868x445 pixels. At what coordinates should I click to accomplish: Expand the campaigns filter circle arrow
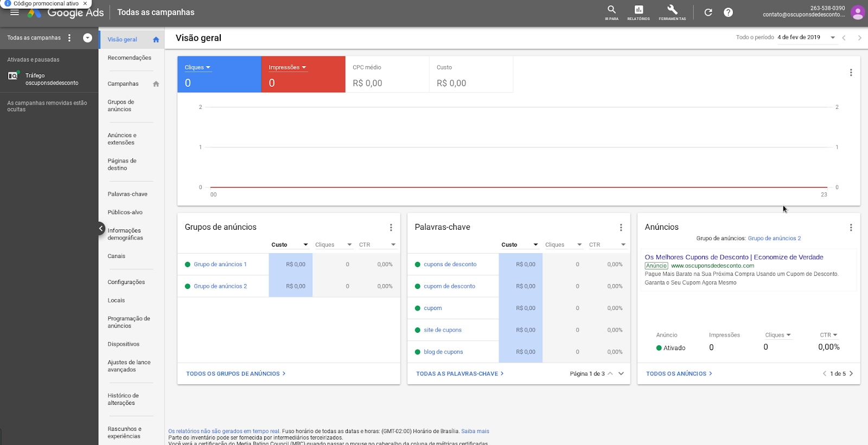[87, 38]
